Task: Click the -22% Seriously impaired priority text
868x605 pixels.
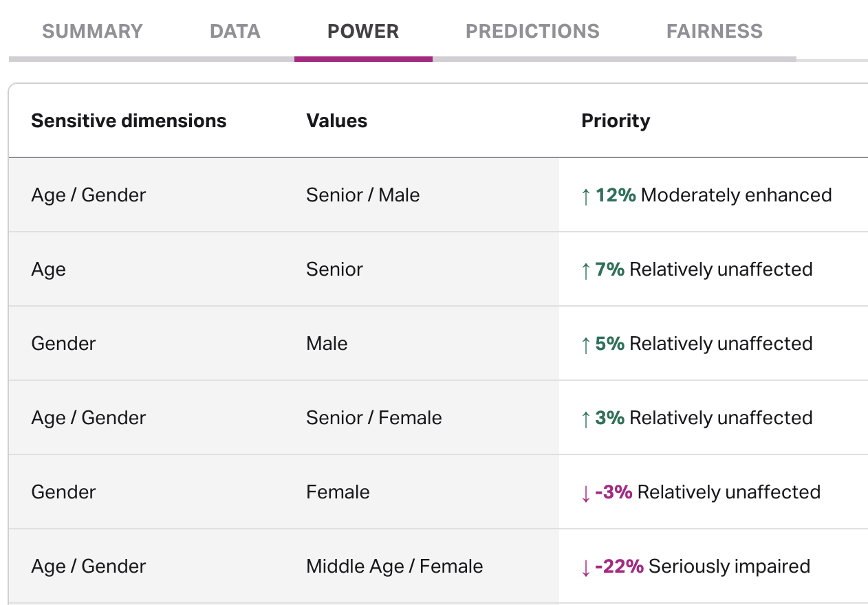Action: click(x=703, y=566)
